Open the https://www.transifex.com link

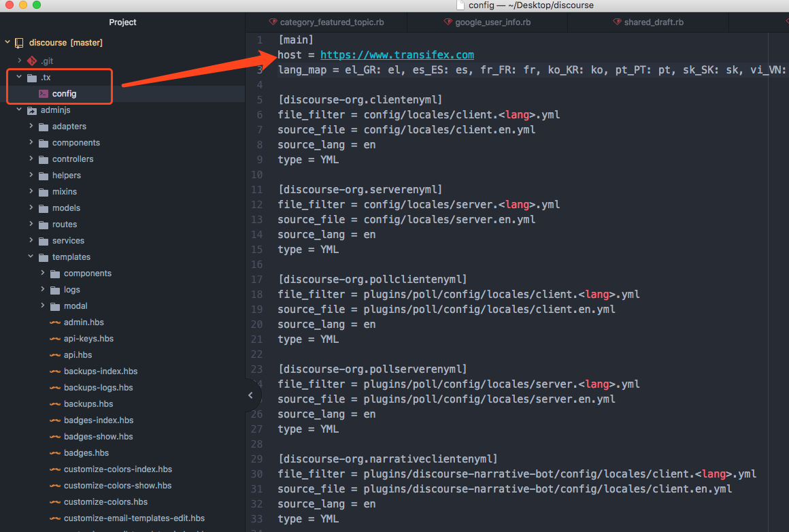(397, 55)
